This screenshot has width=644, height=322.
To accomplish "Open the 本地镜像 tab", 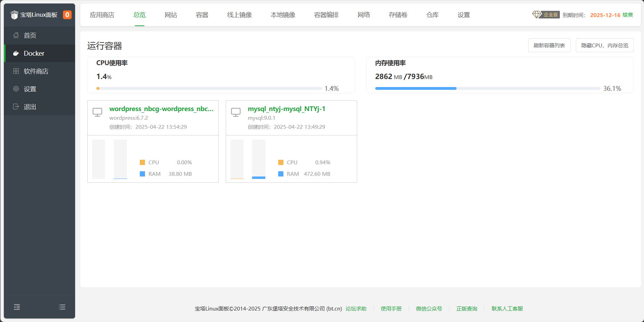I will pyautogui.click(x=283, y=15).
